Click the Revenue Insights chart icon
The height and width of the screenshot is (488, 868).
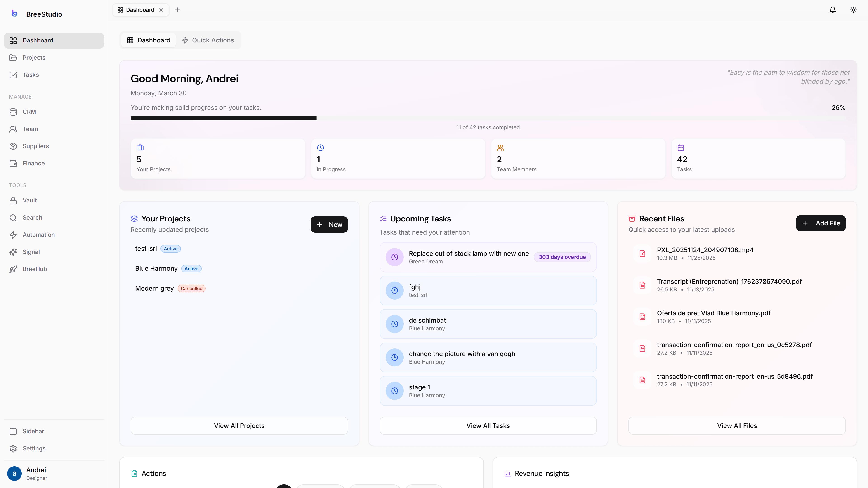[x=507, y=474]
